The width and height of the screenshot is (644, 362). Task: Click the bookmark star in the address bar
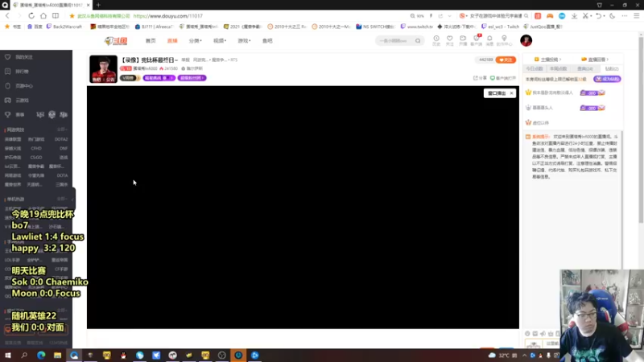pos(72,16)
